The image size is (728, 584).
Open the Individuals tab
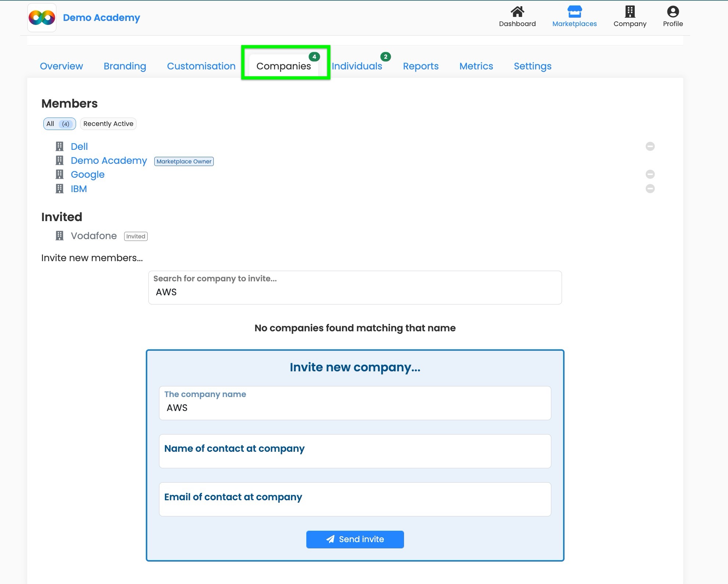(357, 66)
